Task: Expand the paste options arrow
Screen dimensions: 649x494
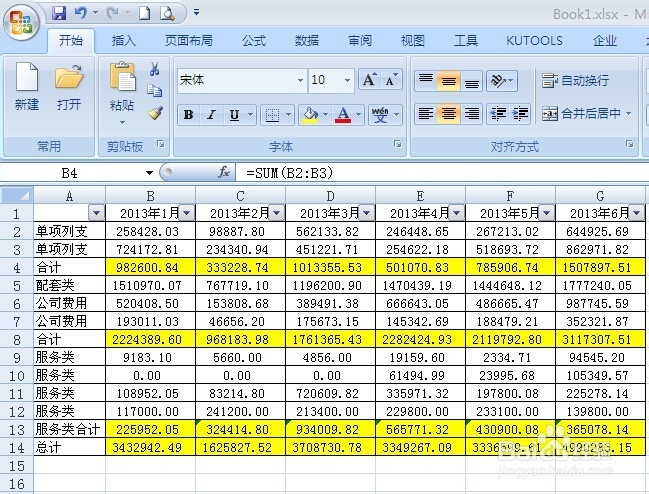Action: tap(122, 122)
